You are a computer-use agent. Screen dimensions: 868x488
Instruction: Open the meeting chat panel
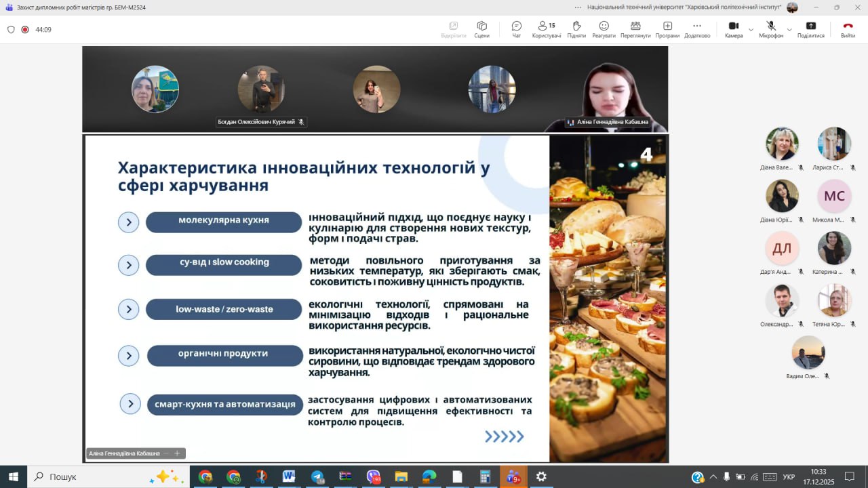(x=516, y=29)
